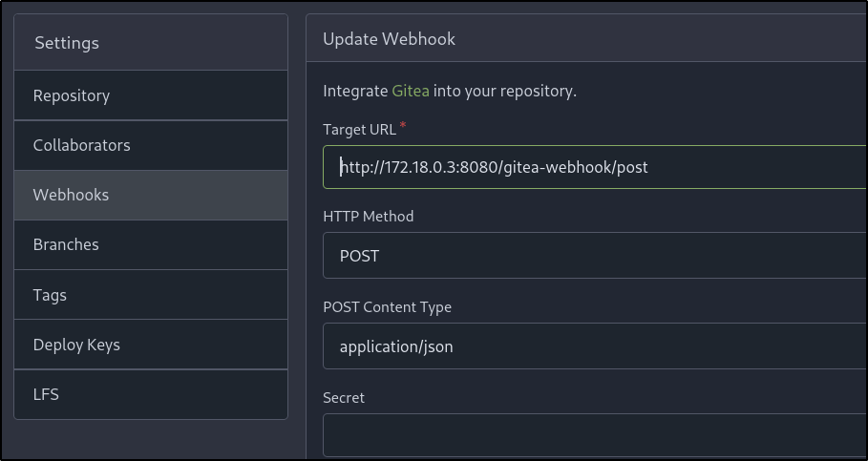Screen dimensions: 868x461
Task: Open the Deploy Keys section
Action: coord(76,345)
